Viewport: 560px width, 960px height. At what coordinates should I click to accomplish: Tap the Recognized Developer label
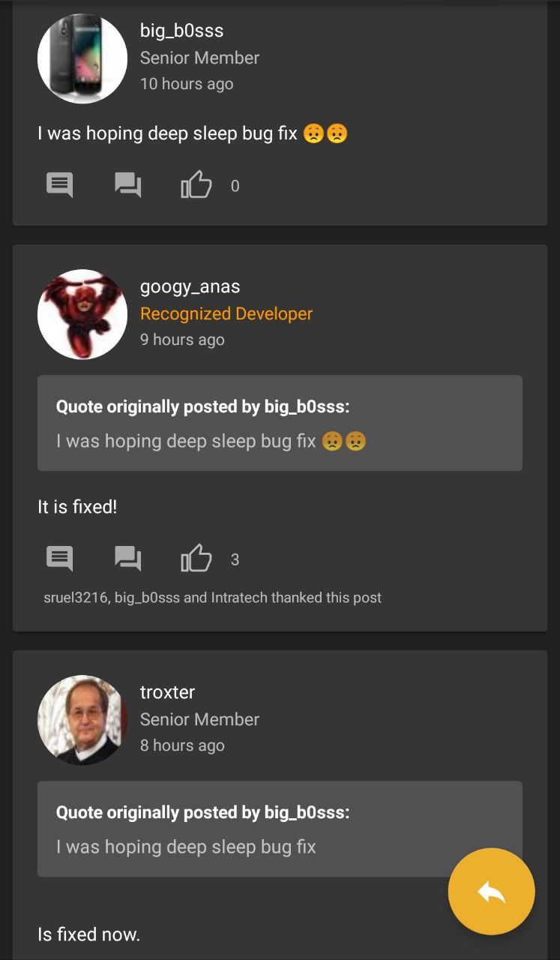[226, 314]
